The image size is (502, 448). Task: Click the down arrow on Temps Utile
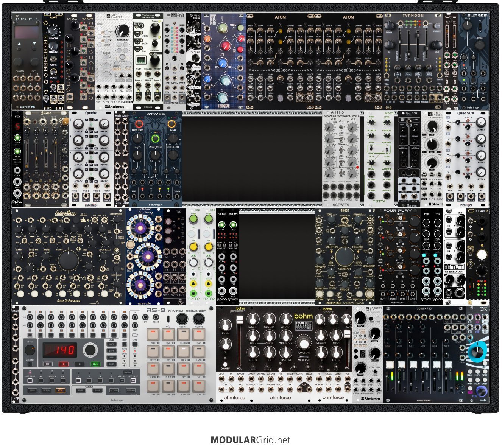[x=35, y=44]
